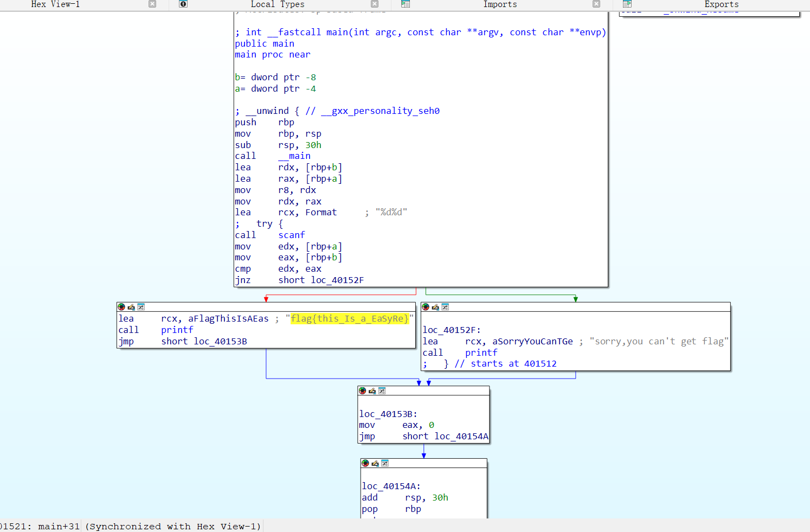Click loc_40152F operand in the jnz instruction
810x532 pixels.
[x=337, y=280]
